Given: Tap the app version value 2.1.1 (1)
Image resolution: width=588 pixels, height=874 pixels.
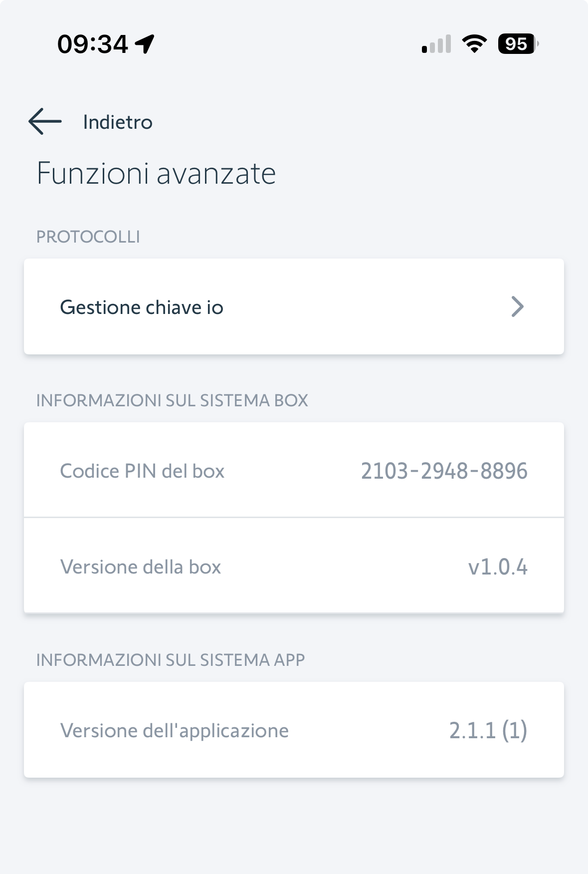Looking at the screenshot, I should click(x=488, y=731).
